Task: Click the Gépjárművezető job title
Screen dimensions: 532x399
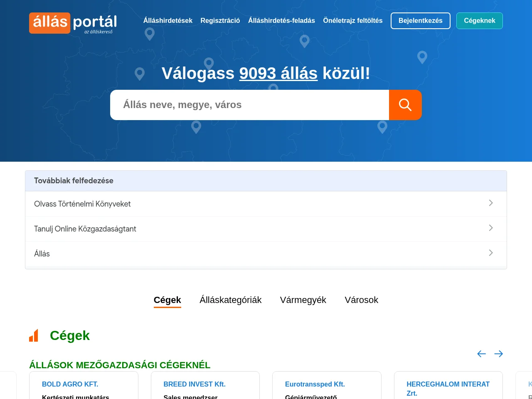Action: coord(311,397)
